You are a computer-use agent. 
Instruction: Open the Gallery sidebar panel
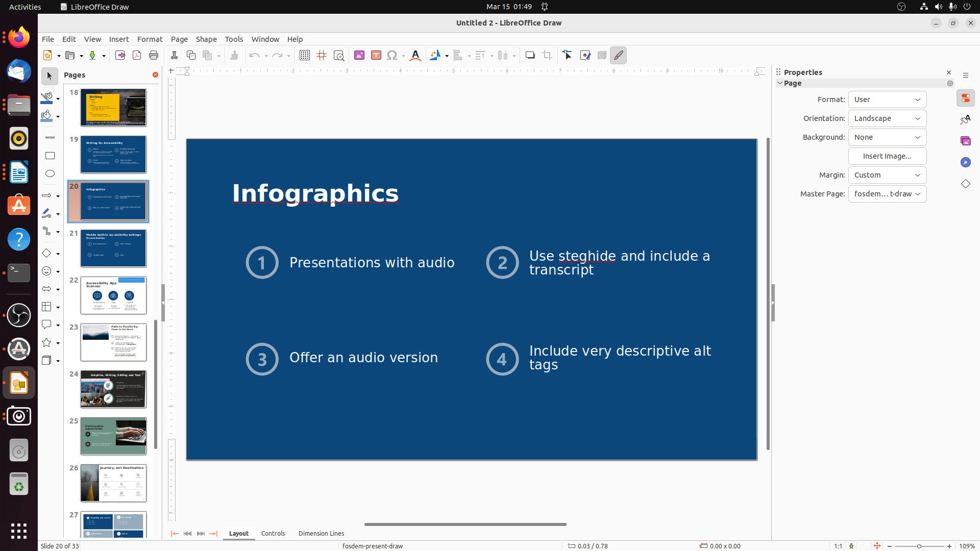click(966, 140)
